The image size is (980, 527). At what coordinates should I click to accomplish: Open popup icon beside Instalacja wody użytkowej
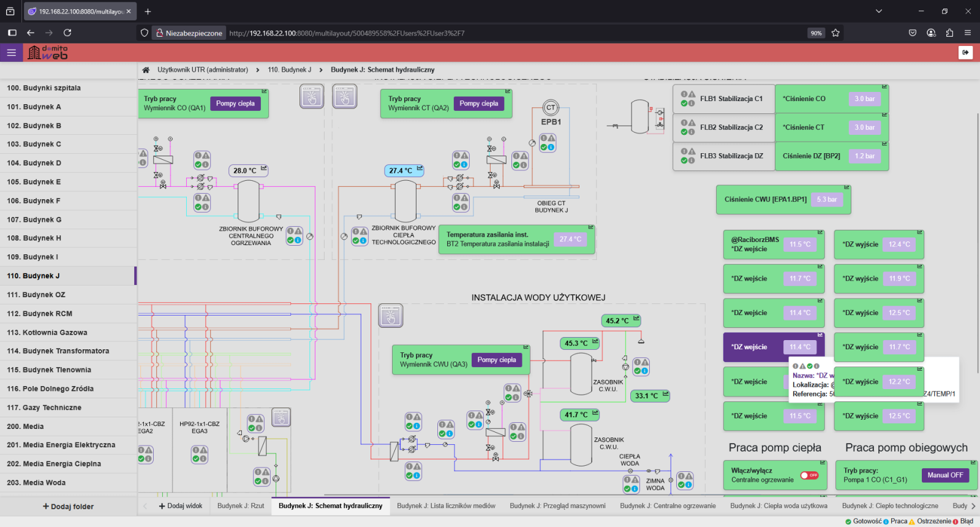pos(390,316)
